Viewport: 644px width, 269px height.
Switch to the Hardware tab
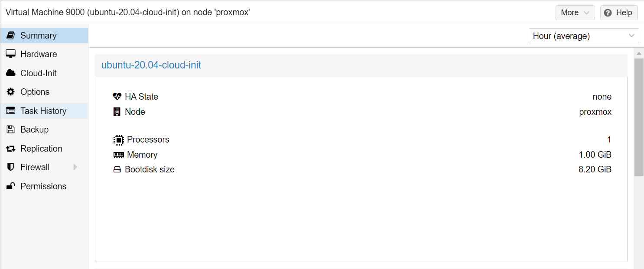tap(39, 54)
